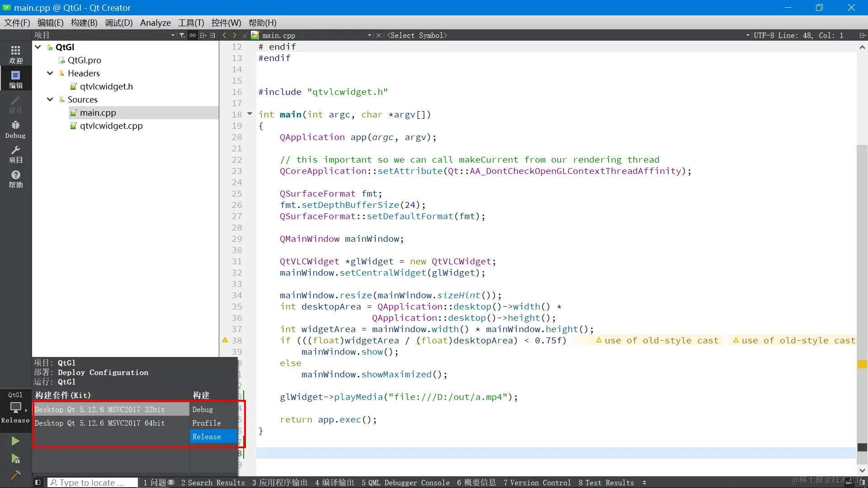Open the Analyze menu
The width and height of the screenshot is (868, 488).
tap(155, 23)
